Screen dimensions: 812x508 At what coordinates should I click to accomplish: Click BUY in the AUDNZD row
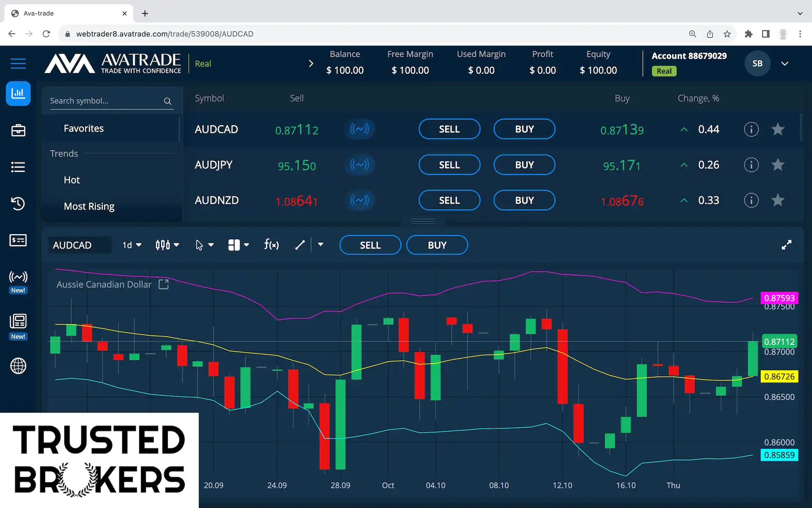point(524,200)
